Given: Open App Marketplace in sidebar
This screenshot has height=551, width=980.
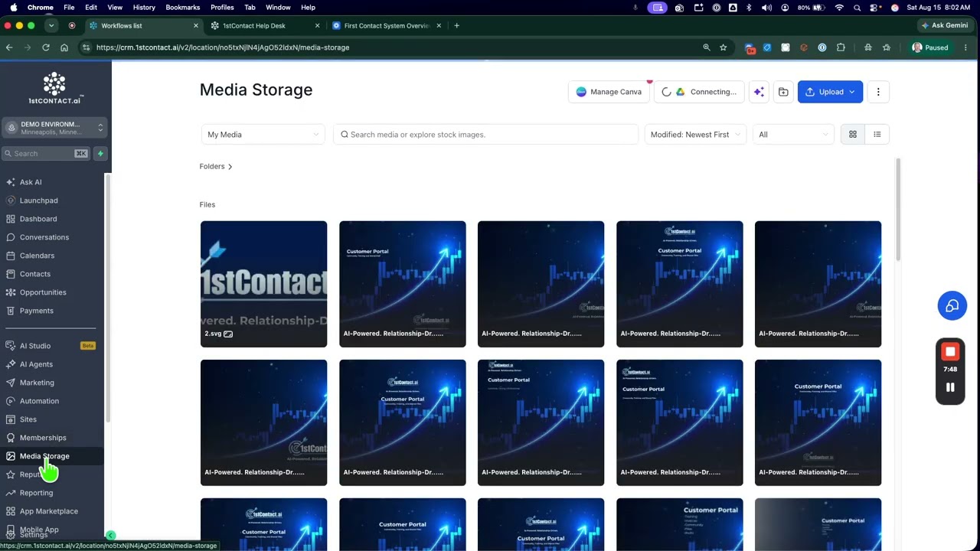Looking at the screenshot, I should [49, 511].
